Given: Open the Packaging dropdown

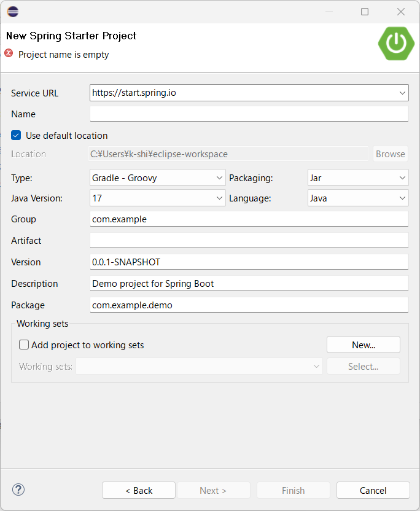Looking at the screenshot, I should [x=402, y=177].
